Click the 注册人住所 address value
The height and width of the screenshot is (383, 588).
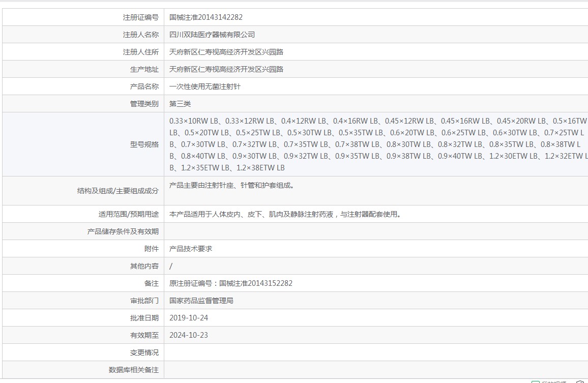226,52
